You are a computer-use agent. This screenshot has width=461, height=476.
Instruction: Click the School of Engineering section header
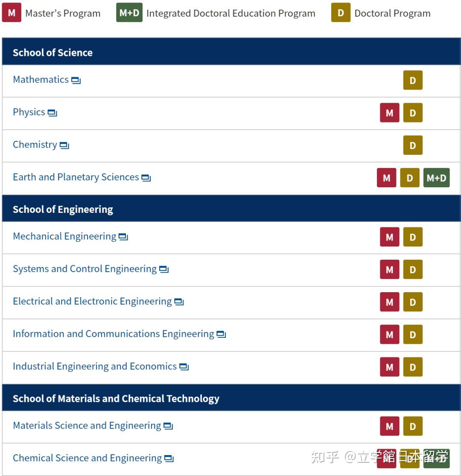point(231,209)
